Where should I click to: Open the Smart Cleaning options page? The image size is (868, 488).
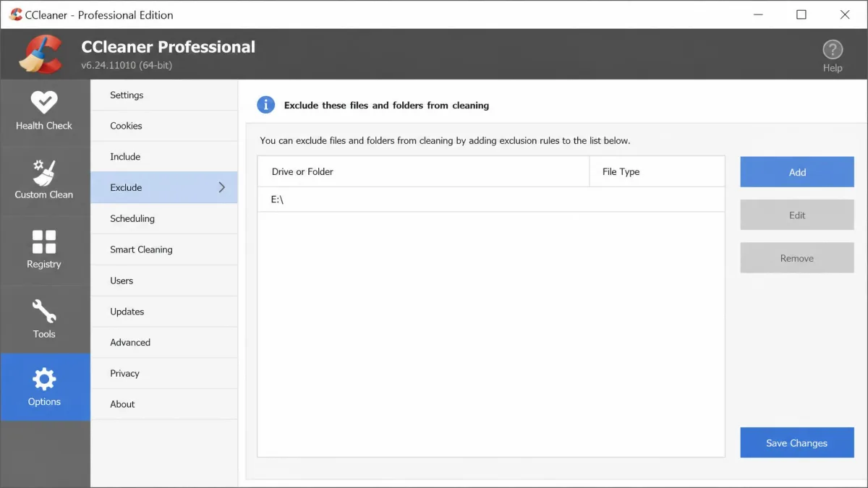click(164, 249)
